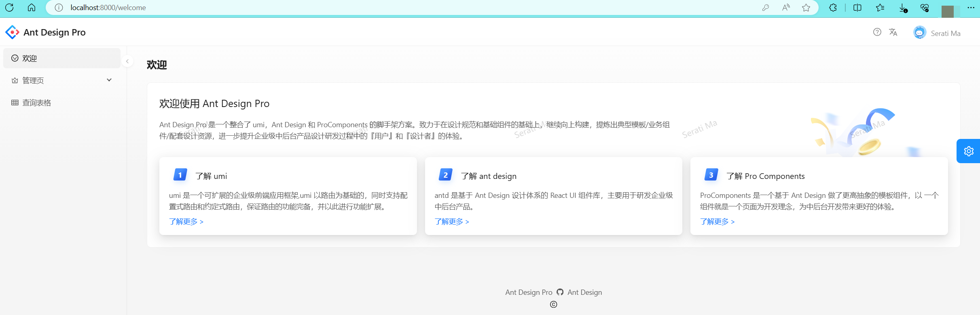This screenshot has width=980, height=315.
Task: Click the 了解 ant design card title
Action: 489,176
